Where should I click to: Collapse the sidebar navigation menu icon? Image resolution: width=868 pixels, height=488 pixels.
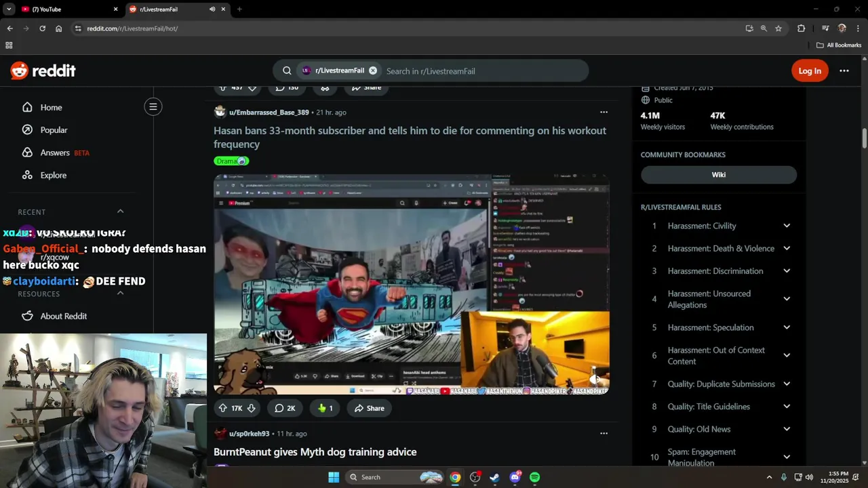click(153, 106)
